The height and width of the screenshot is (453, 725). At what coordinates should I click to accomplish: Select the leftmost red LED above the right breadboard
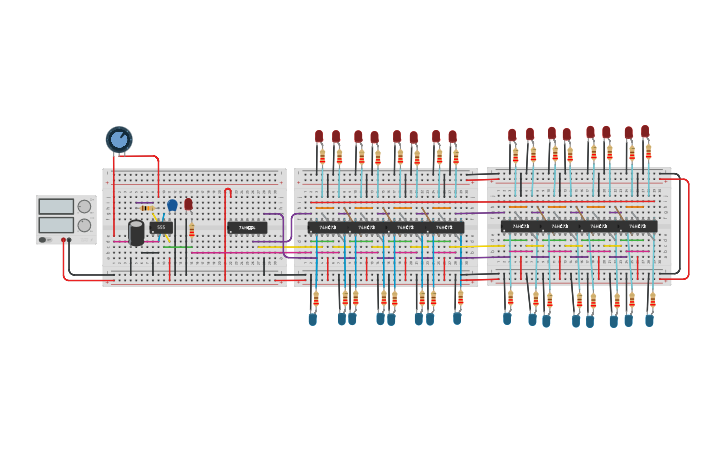(x=512, y=135)
